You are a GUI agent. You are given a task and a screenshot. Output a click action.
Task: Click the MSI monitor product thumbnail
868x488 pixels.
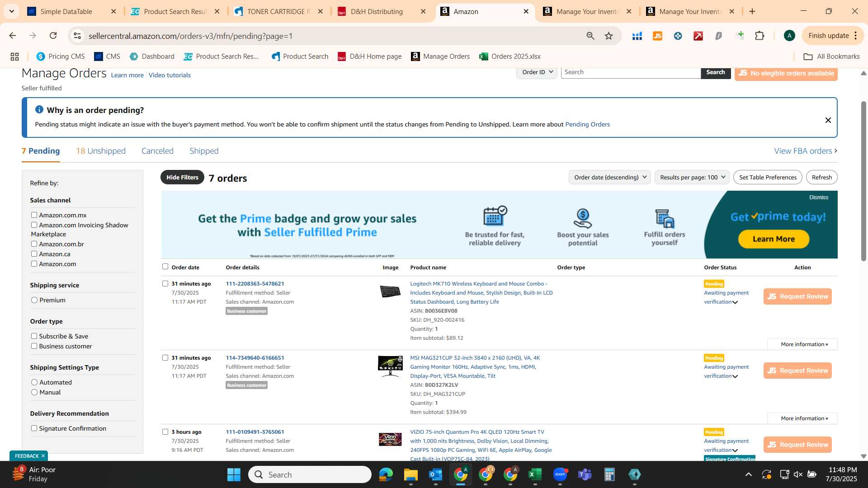coord(390,366)
